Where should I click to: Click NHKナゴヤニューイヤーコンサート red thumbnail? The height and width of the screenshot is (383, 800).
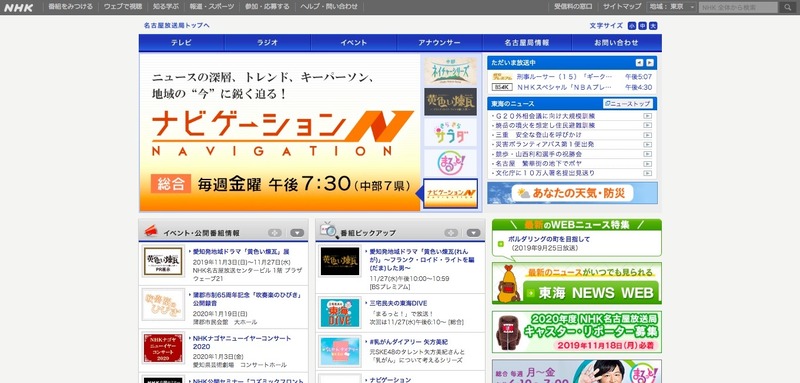coord(163,348)
